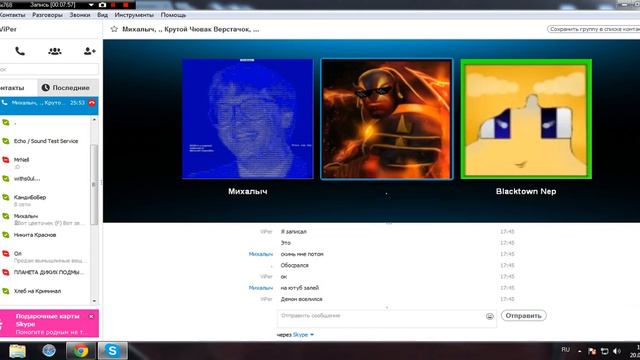Screen dimensions: 640x360
Task: Close the Подарочные карты Skype banner
Action: coord(91,316)
